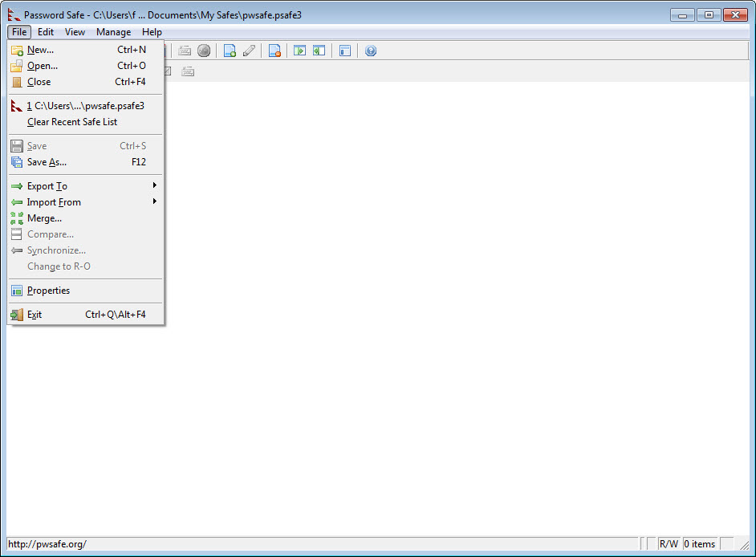Open Help via the blue question mark icon

370,51
